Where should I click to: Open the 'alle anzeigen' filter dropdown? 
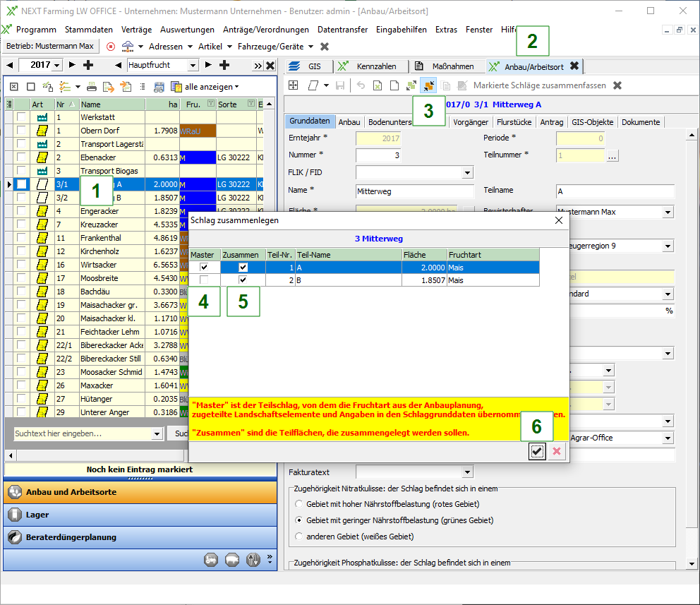click(212, 87)
